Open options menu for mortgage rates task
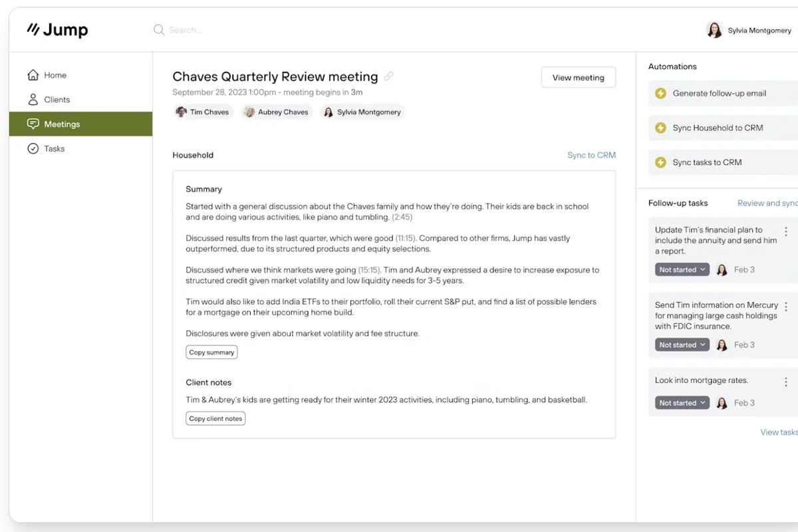 point(786,382)
